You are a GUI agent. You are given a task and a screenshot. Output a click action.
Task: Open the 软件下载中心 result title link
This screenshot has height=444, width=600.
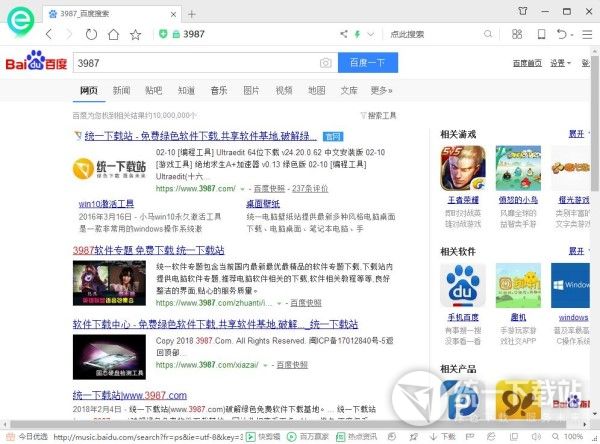(x=215, y=324)
